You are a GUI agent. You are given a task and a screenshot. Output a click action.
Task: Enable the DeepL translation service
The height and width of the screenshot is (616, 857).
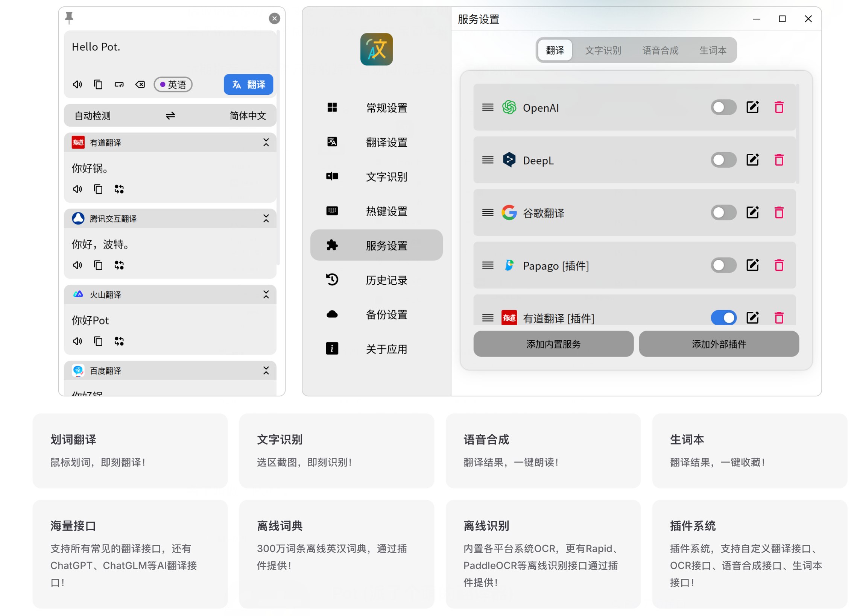[723, 160]
